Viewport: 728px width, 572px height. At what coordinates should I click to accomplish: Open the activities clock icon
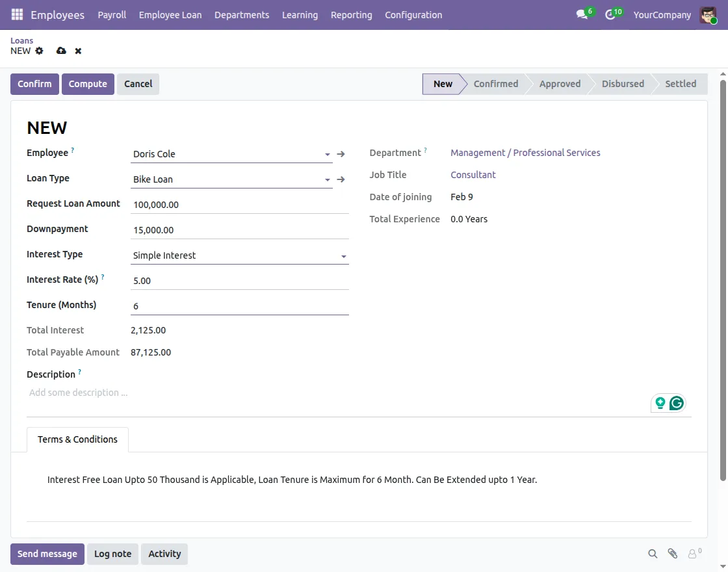[x=609, y=14]
